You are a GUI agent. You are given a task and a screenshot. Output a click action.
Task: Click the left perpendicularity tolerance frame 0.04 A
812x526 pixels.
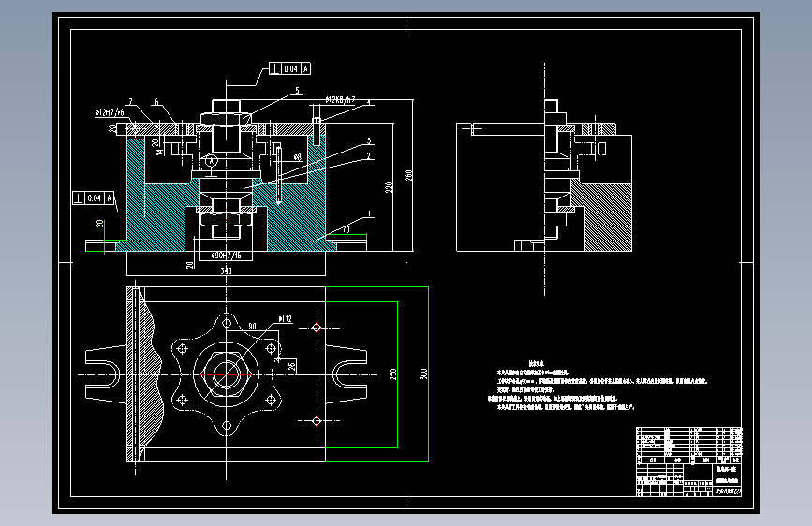pos(94,197)
